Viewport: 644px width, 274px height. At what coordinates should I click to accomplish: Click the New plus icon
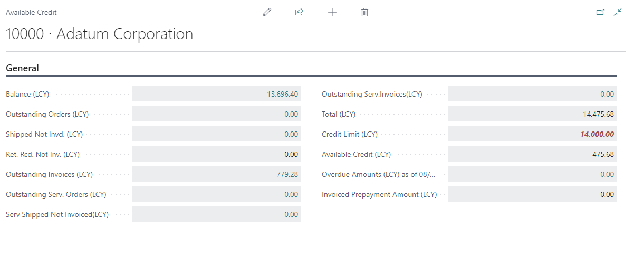(332, 12)
